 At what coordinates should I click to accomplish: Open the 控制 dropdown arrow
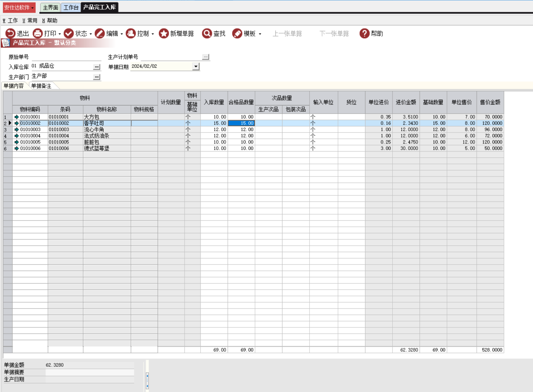[x=153, y=34]
